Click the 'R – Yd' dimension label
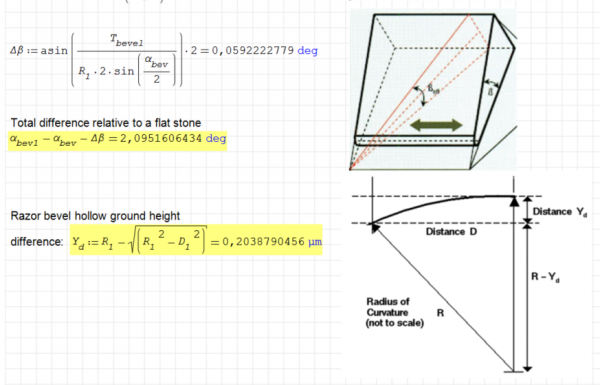600x385 pixels. pyautogui.click(x=545, y=277)
